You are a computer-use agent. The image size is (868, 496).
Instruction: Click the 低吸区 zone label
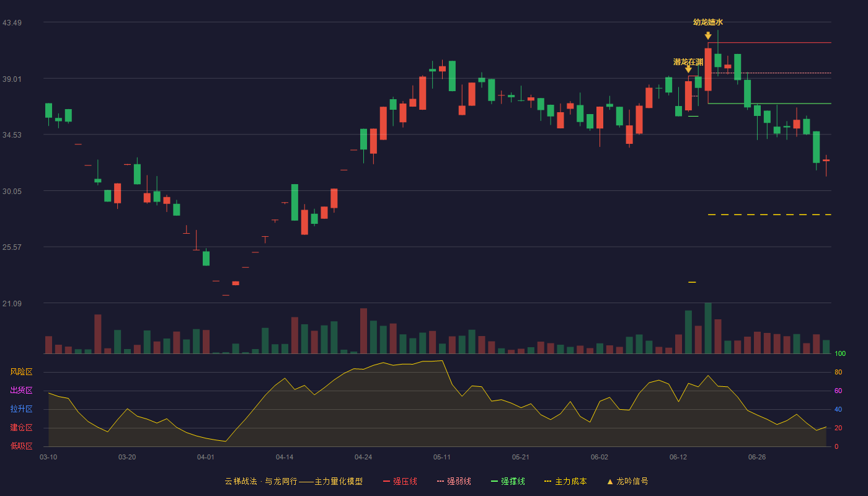(21, 446)
